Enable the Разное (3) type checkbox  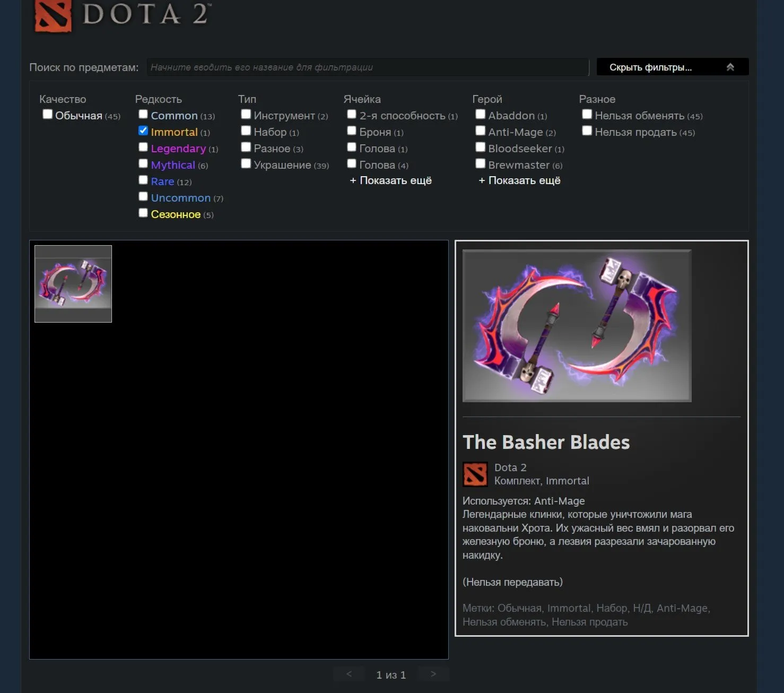(246, 147)
